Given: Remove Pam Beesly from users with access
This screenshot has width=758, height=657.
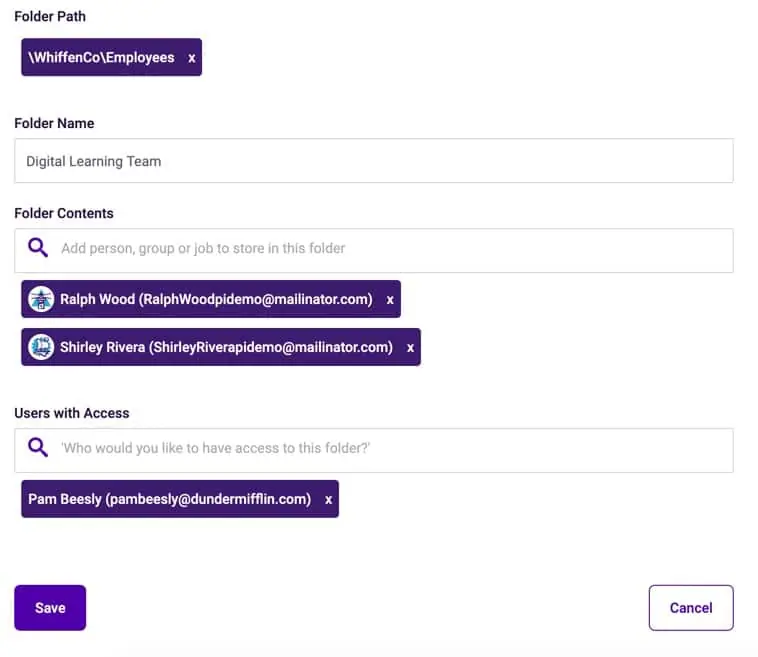Looking at the screenshot, I should click(x=329, y=499).
